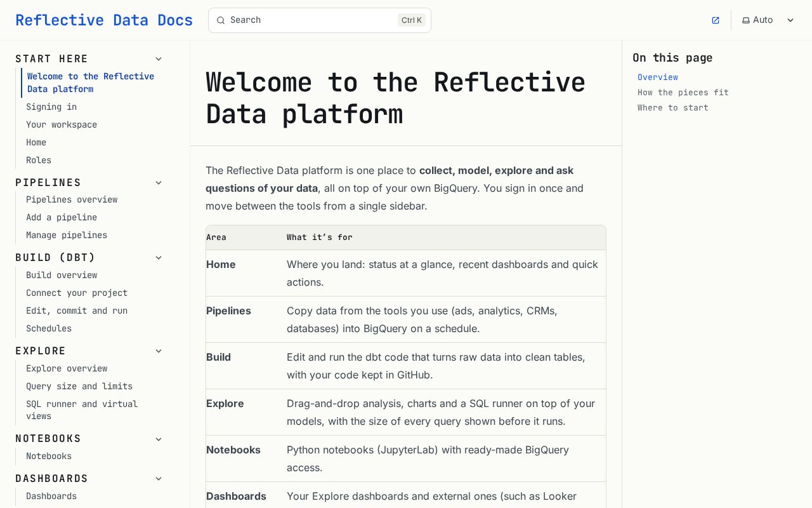This screenshot has height=508, width=812.
Task: Open Explore overview page
Action: tap(67, 368)
